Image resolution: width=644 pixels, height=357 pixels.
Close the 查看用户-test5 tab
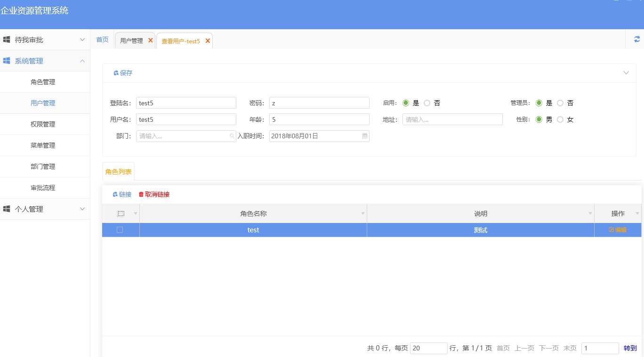[x=208, y=41]
